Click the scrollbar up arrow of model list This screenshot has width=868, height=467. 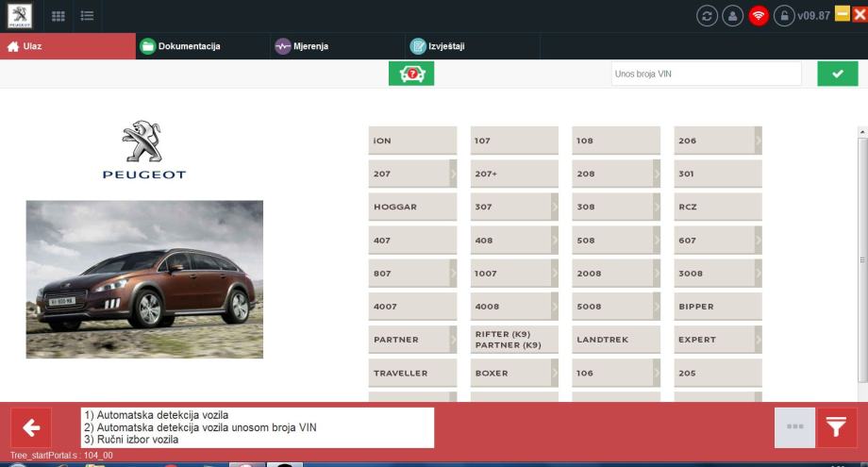click(x=862, y=132)
